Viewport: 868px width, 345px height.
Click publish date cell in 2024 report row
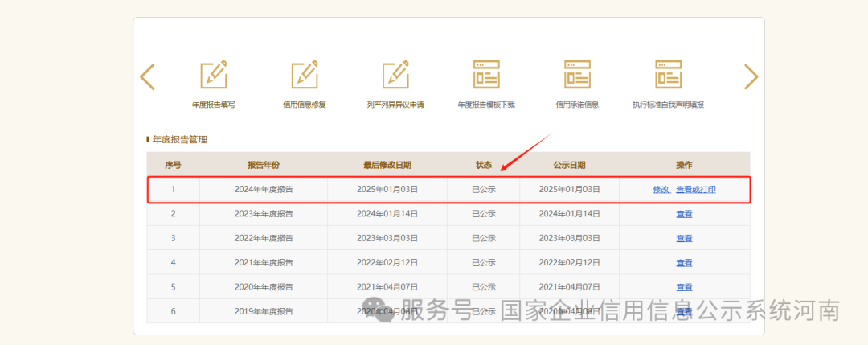pyautogui.click(x=570, y=190)
